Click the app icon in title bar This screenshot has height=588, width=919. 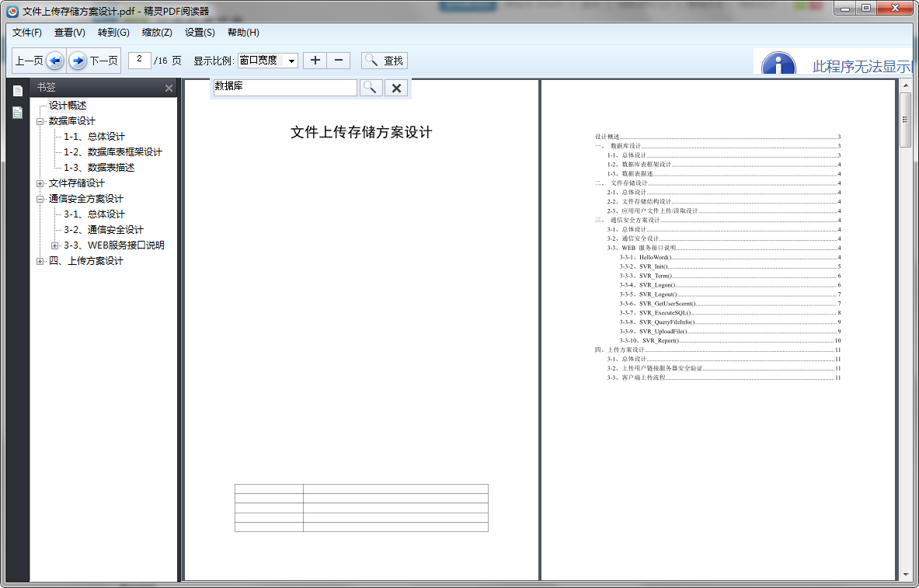[12, 11]
